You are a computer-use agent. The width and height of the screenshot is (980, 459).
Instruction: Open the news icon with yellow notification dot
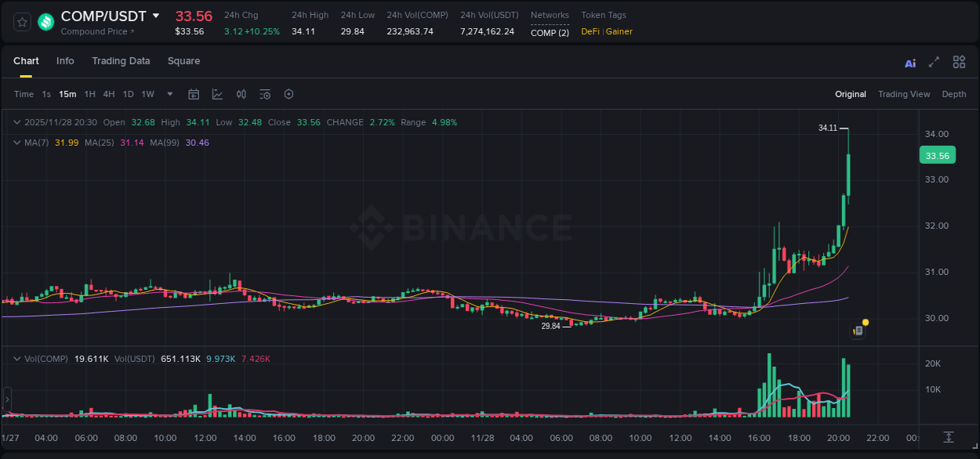pyautogui.click(x=858, y=331)
